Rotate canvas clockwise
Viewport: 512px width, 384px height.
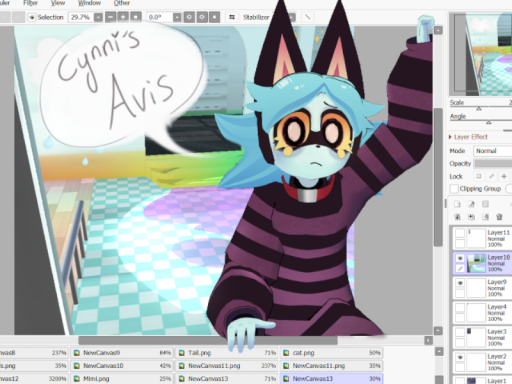tap(202, 17)
